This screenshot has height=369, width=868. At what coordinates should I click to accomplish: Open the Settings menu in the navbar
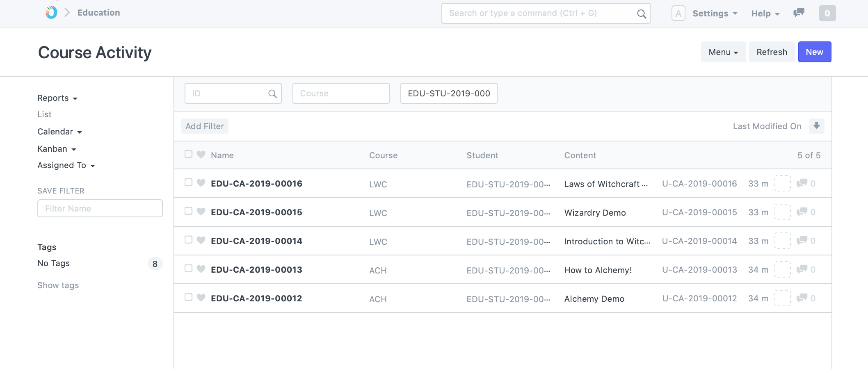pos(715,14)
